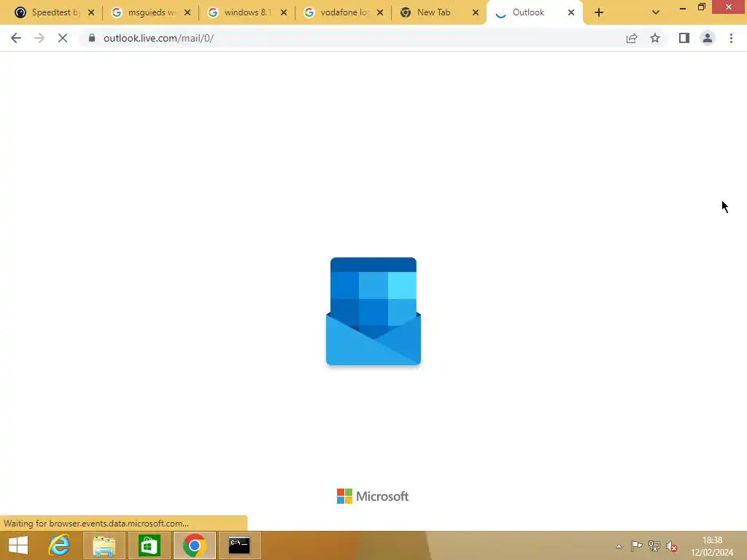Close the New Tab tab
The height and width of the screenshot is (560, 747).
click(476, 12)
